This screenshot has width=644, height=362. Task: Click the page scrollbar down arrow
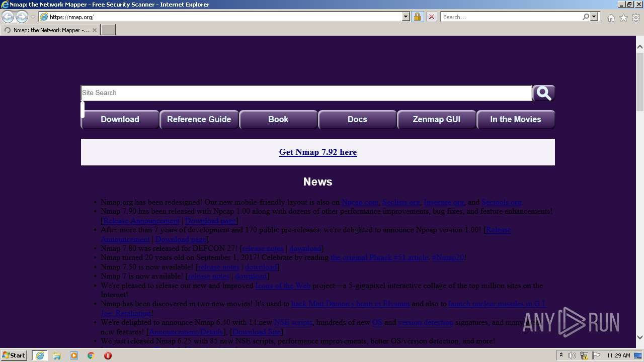pyautogui.click(x=640, y=337)
